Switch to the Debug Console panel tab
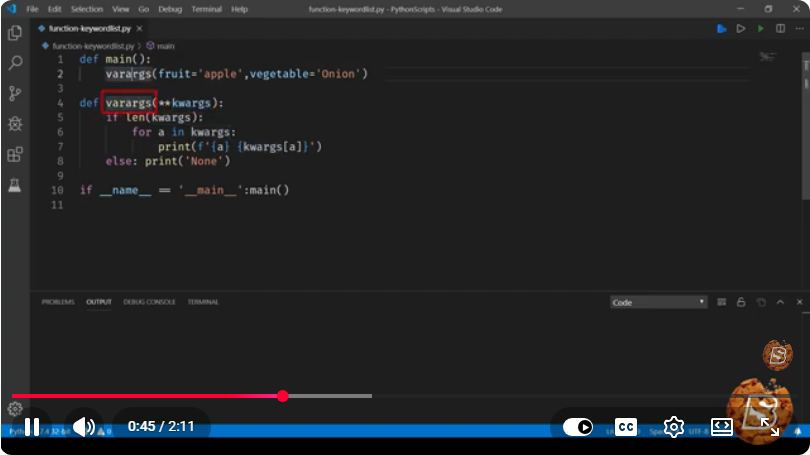This screenshot has width=810, height=455. [149, 302]
